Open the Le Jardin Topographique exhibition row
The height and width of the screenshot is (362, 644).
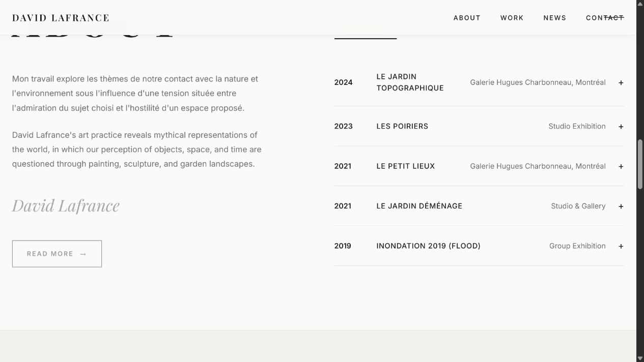pyautogui.click(x=479, y=82)
